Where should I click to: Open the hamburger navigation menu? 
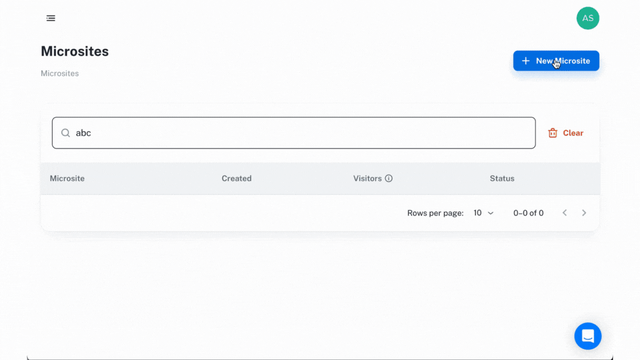click(51, 18)
